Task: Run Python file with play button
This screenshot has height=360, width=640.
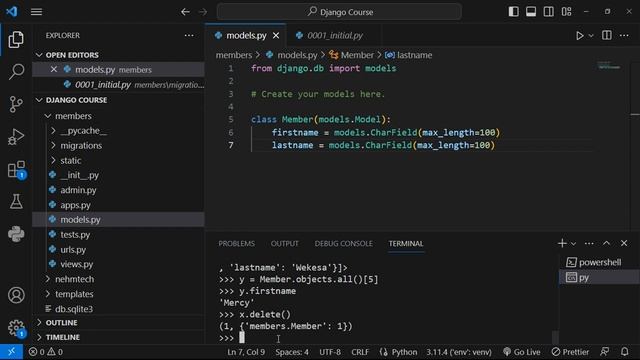Action: 579,36
